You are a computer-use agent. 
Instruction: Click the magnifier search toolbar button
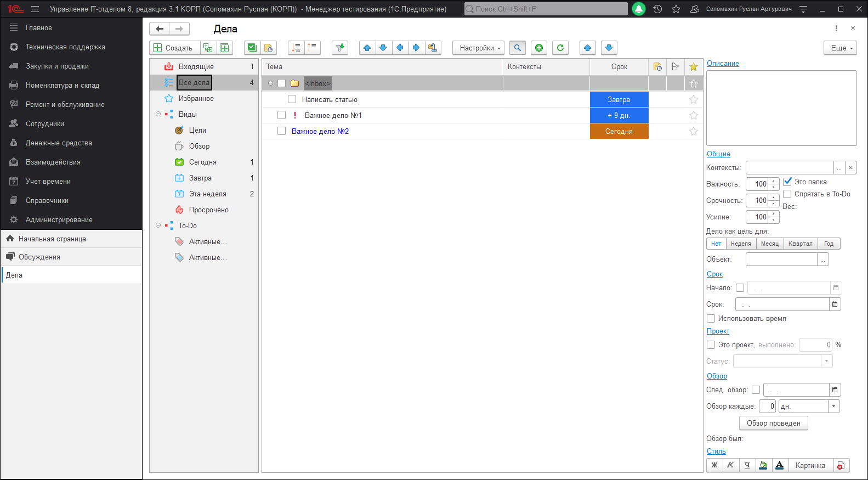[517, 48]
